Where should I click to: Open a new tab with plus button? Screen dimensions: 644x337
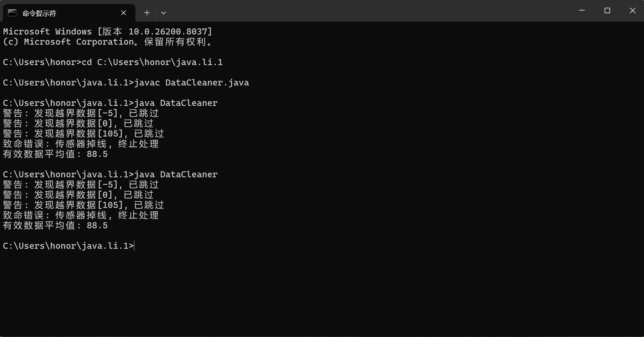(x=147, y=13)
